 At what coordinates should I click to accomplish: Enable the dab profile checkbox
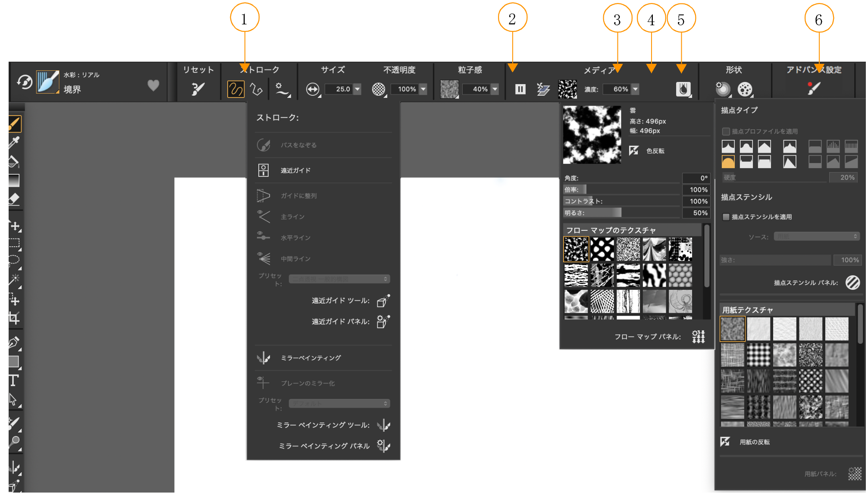726,131
